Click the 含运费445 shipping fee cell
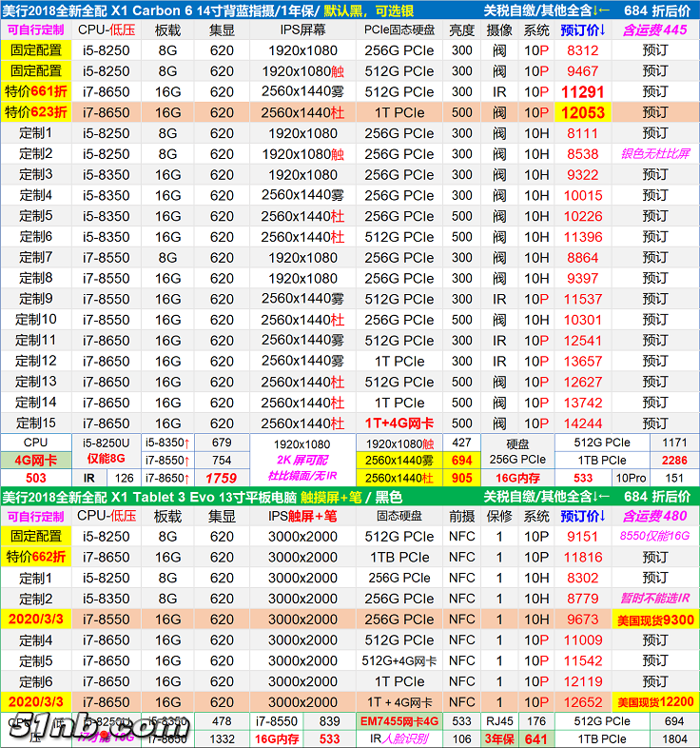Screen dimensions: 700x748 (x=655, y=30)
